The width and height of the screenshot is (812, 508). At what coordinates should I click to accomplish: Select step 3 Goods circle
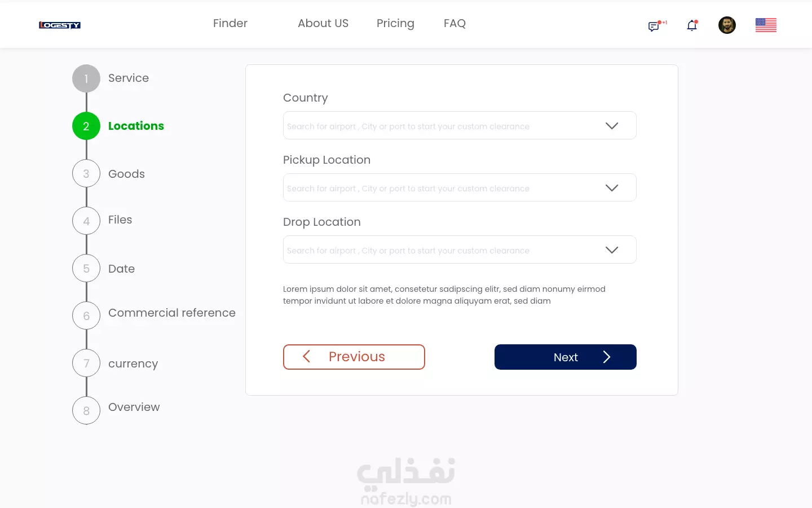pos(86,174)
